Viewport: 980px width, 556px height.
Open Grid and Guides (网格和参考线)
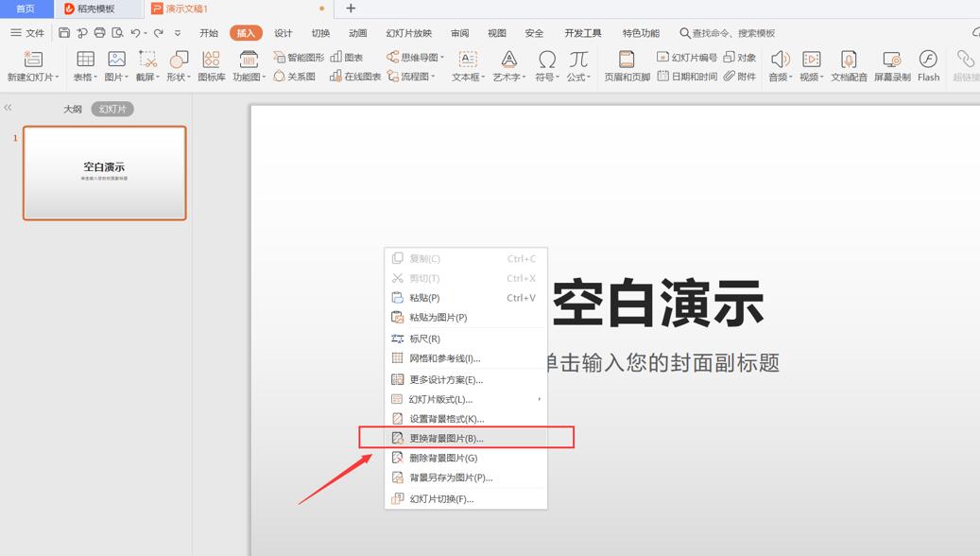[466, 358]
